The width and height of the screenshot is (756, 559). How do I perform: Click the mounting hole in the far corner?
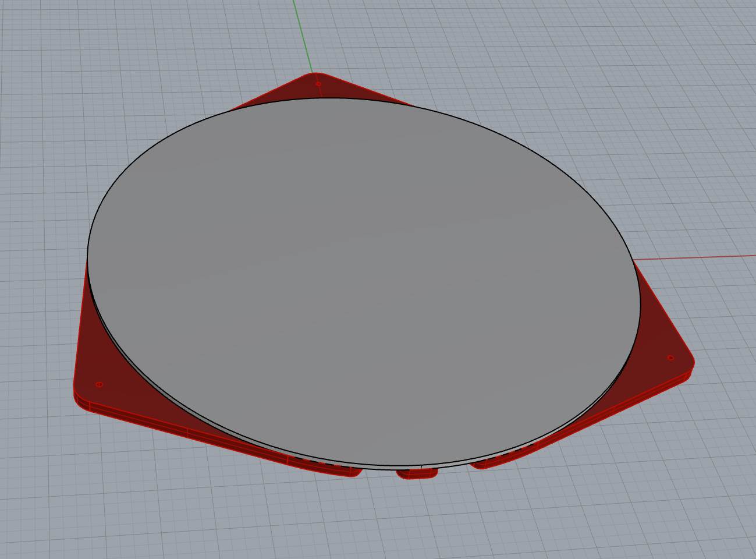[x=318, y=84]
